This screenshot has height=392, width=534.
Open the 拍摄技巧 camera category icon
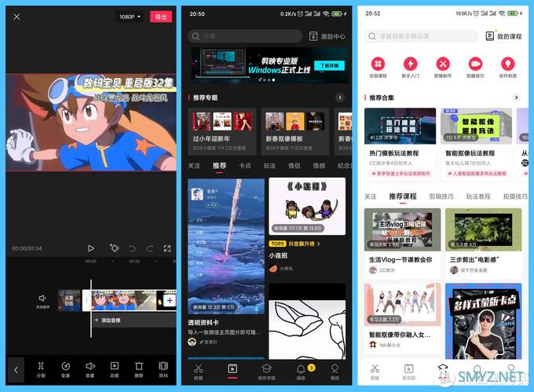tap(475, 68)
